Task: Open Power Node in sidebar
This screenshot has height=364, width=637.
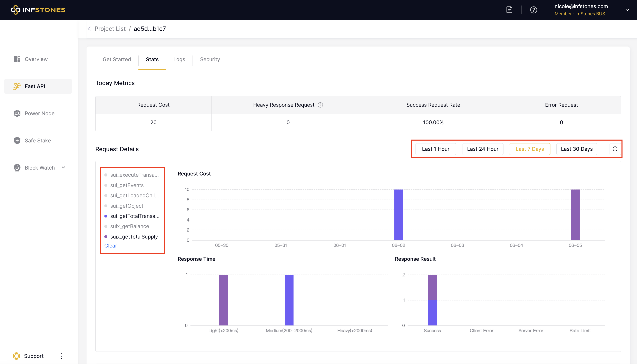Action: (39, 113)
